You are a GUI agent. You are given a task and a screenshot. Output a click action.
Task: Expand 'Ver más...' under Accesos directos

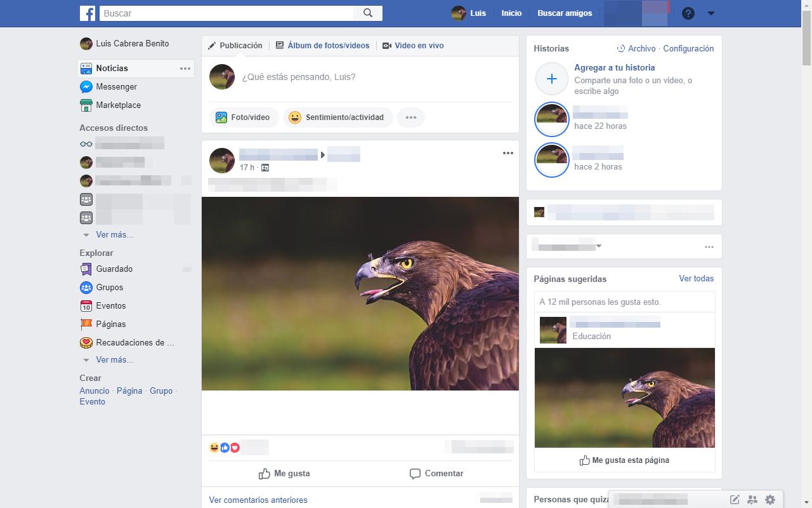(x=114, y=235)
